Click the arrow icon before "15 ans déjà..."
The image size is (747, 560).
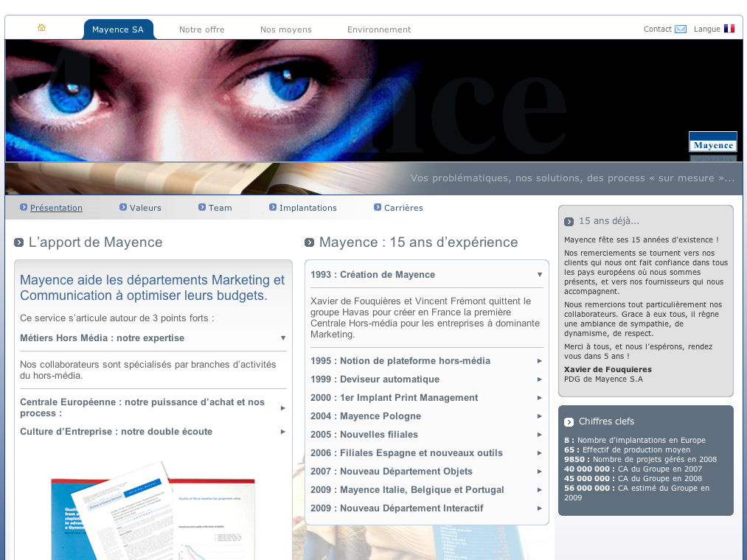click(x=568, y=220)
